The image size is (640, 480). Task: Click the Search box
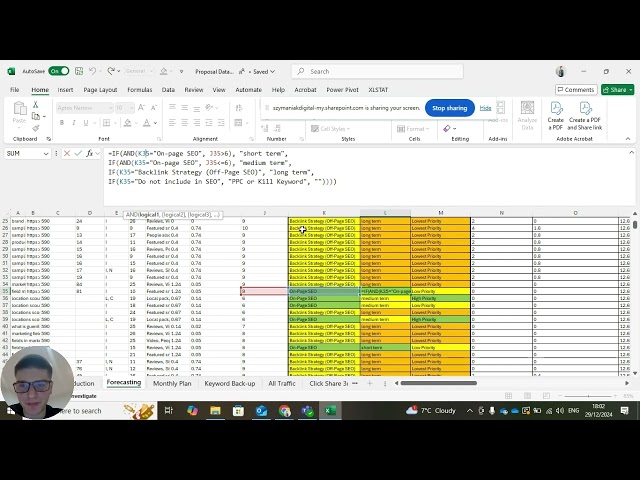[x=378, y=71]
